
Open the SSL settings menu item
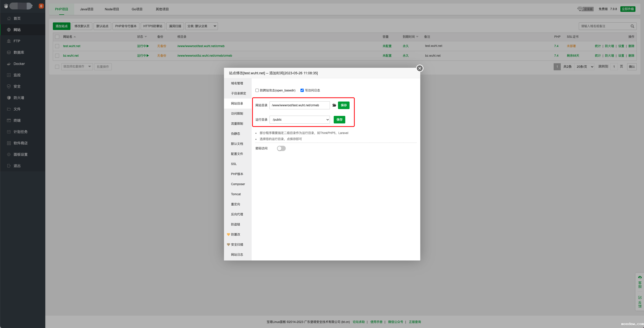click(x=234, y=164)
